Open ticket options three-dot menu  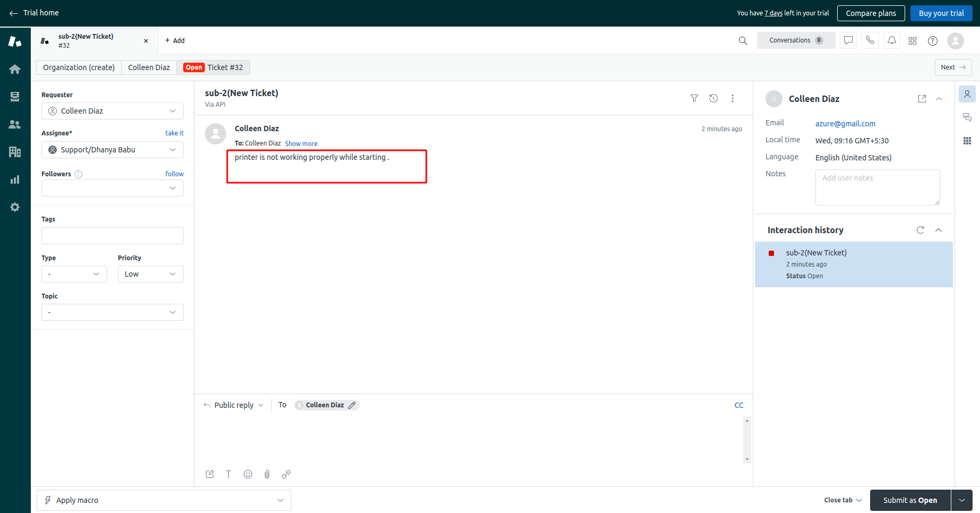733,98
